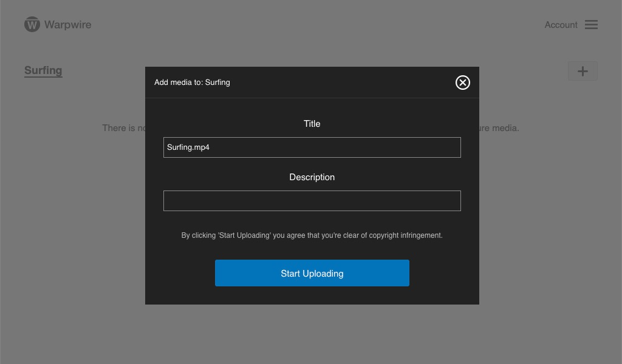
Task: Click the Title label
Action: [x=312, y=124]
